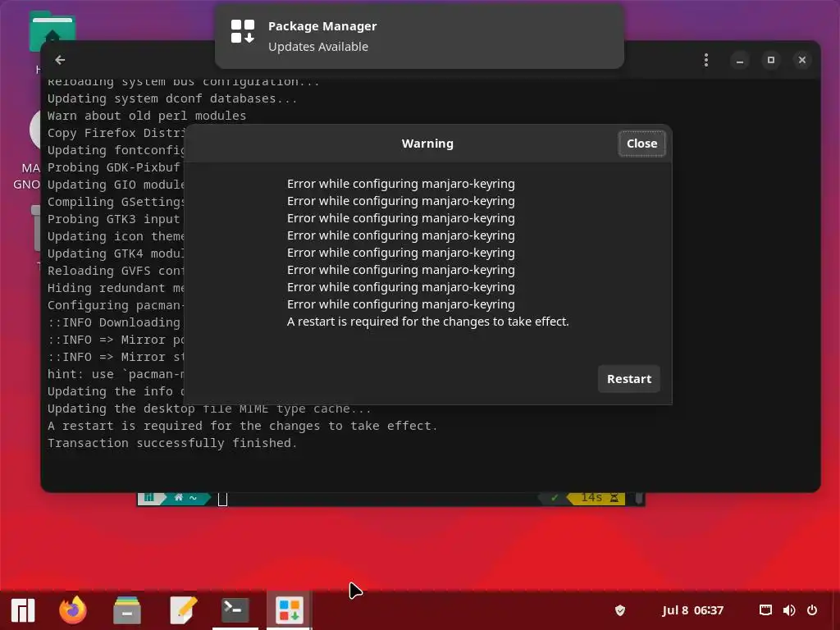Open the text editor notes icon

pos(183,610)
